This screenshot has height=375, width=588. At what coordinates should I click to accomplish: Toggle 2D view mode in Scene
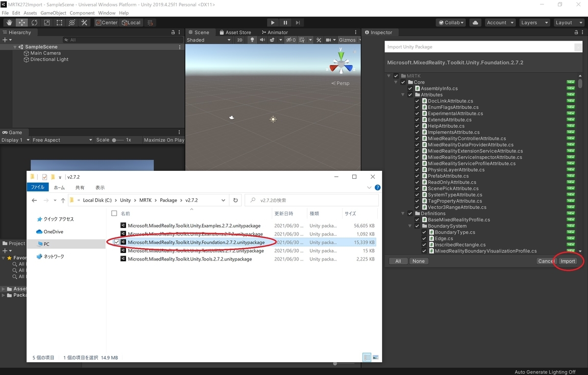point(240,40)
